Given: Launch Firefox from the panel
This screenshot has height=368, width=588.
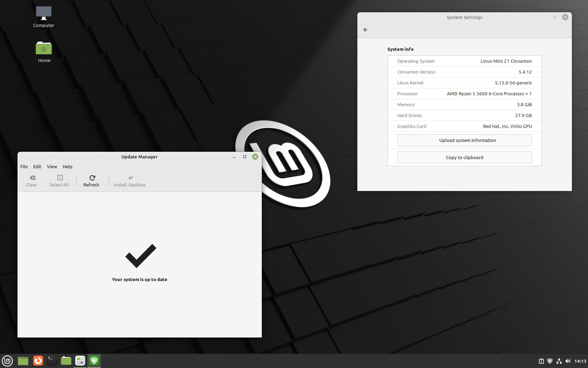Looking at the screenshot, I should point(38,361).
